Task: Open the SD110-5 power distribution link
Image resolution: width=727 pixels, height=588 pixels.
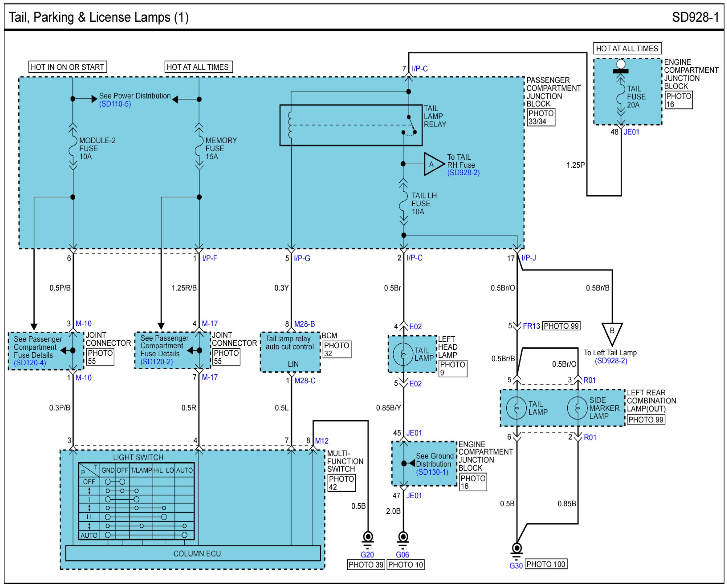Action: coord(115,104)
